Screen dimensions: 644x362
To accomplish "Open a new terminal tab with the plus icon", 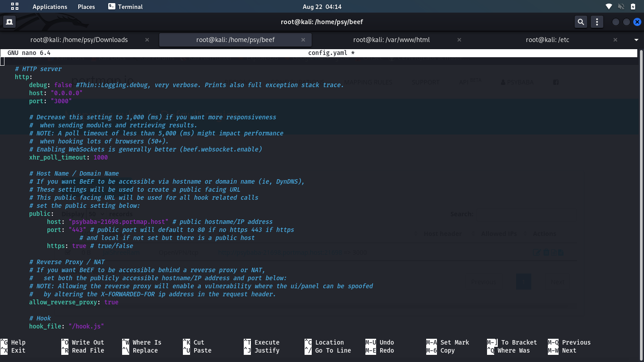I will (x=9, y=21).
